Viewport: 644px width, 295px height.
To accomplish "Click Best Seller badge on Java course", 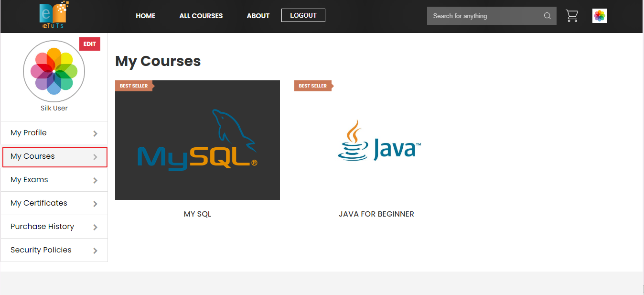I will coord(313,86).
